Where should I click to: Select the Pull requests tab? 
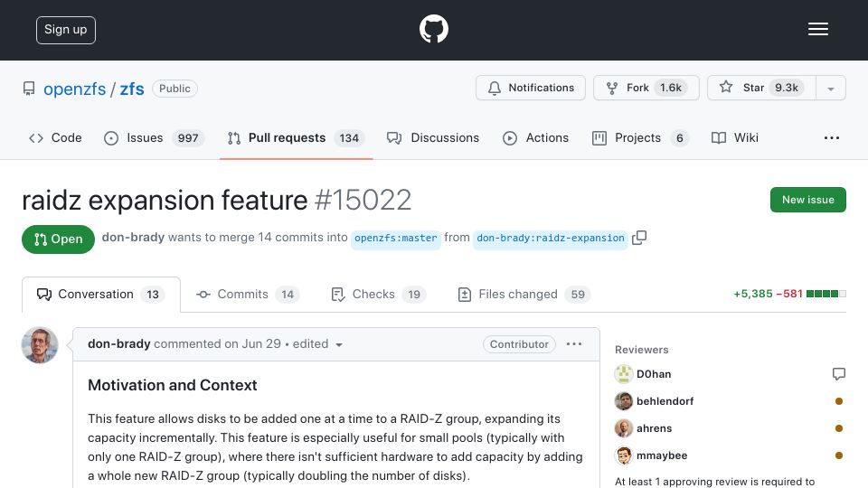pos(296,137)
